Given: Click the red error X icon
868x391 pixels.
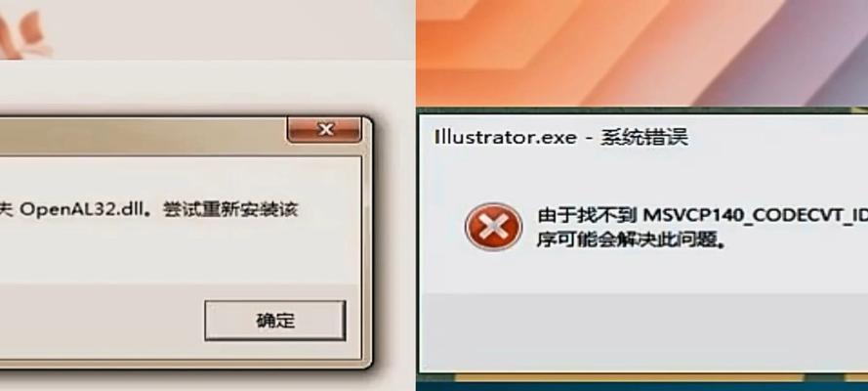Looking at the screenshot, I should tap(493, 227).
